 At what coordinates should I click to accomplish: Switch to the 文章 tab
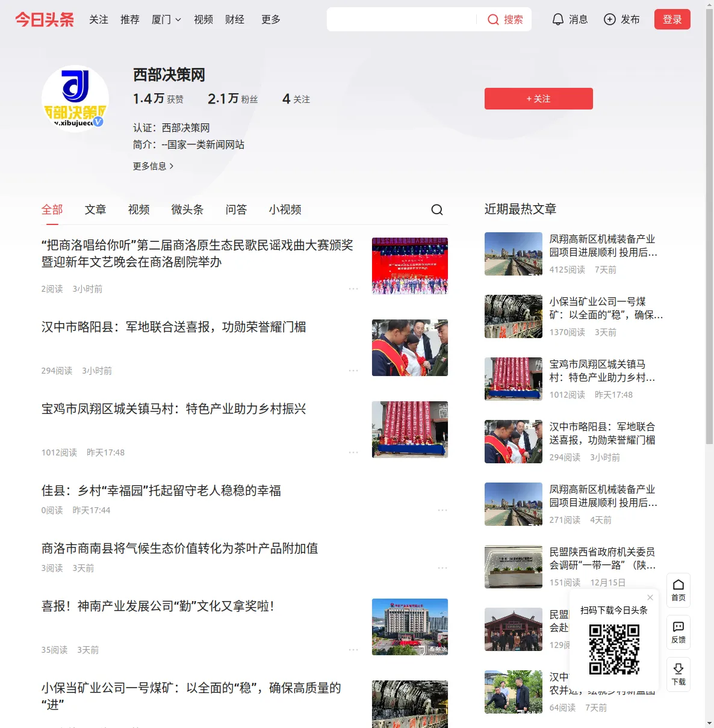[x=96, y=209]
